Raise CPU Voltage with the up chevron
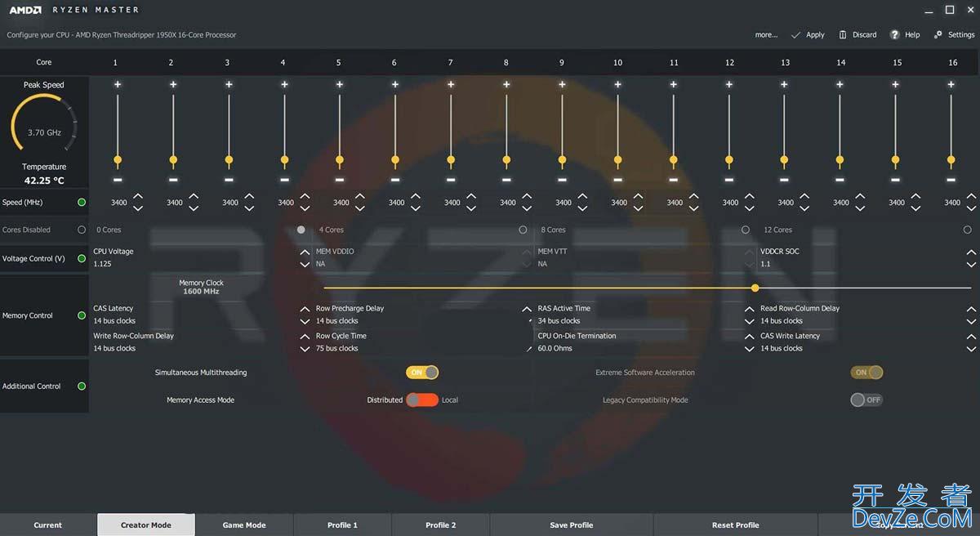This screenshot has width=980, height=536. point(305,252)
